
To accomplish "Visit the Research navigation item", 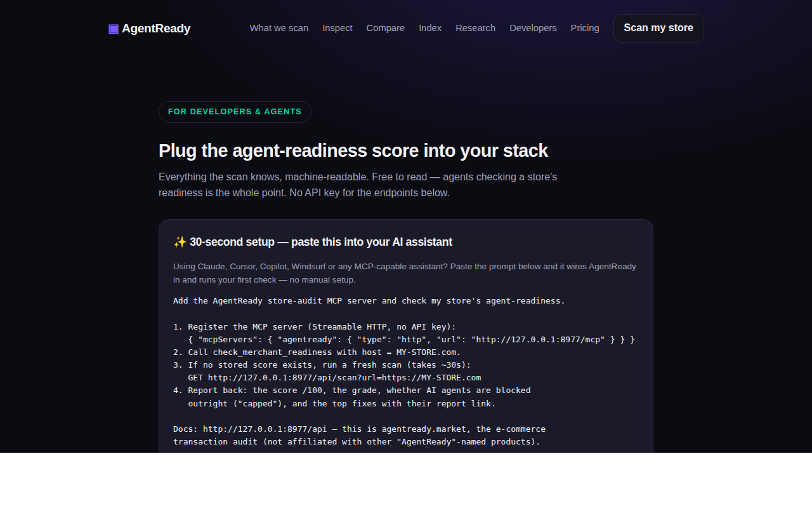I will click(x=476, y=28).
